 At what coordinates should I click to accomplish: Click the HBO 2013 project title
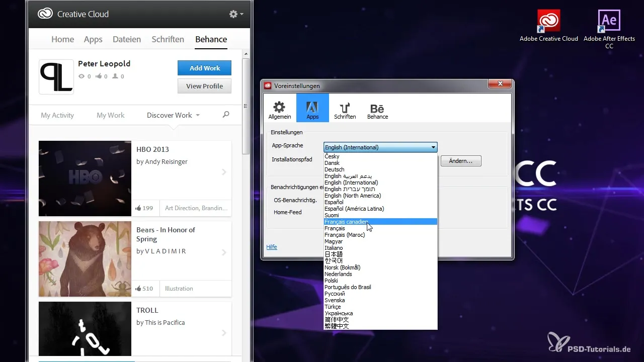(x=152, y=149)
